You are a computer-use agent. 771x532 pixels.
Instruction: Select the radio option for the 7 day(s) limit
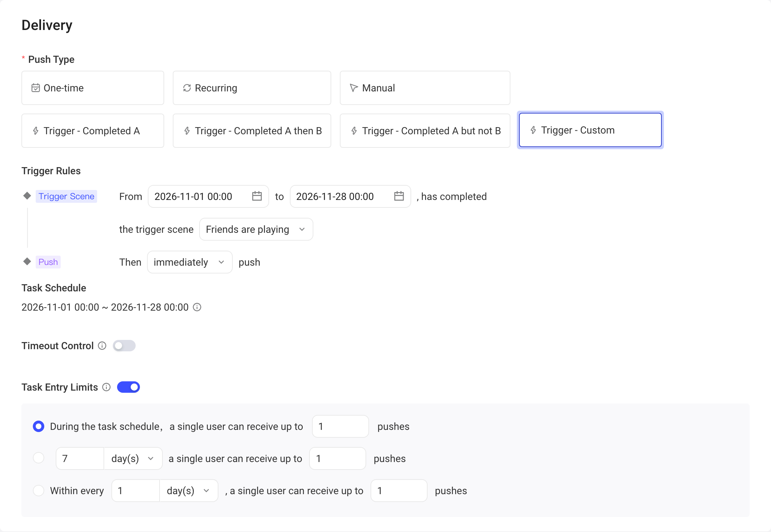click(39, 458)
